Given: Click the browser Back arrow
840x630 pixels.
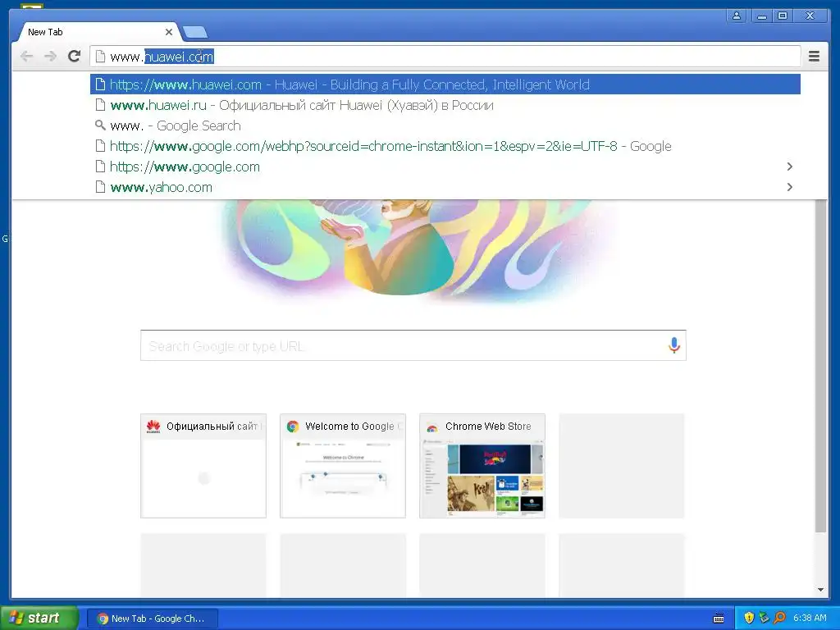Looking at the screenshot, I should [26, 57].
